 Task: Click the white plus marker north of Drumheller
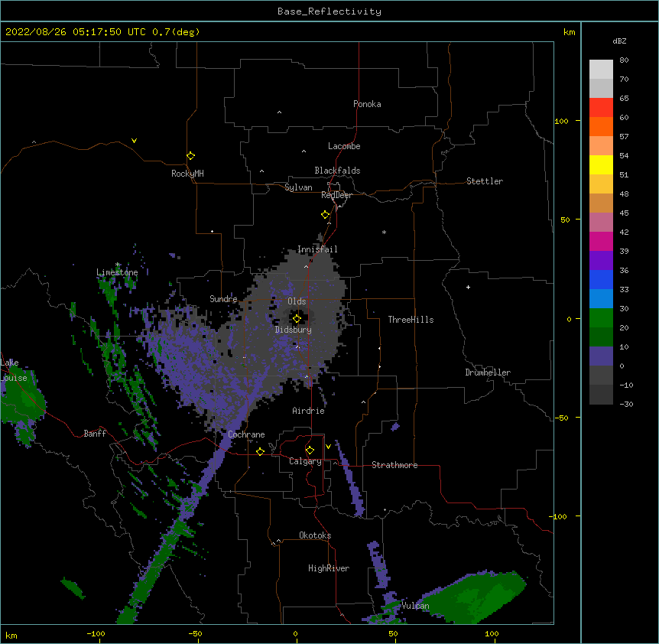(x=468, y=287)
